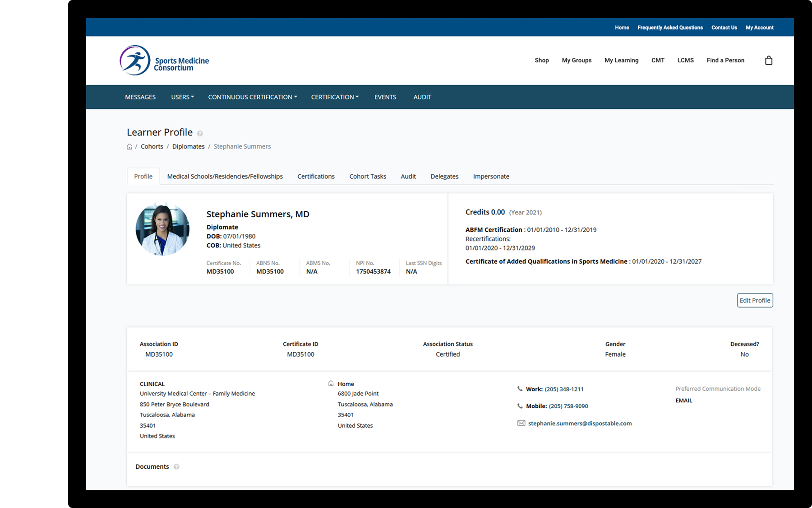
Task: Click the NPI number 1750453874
Action: pyautogui.click(x=373, y=271)
